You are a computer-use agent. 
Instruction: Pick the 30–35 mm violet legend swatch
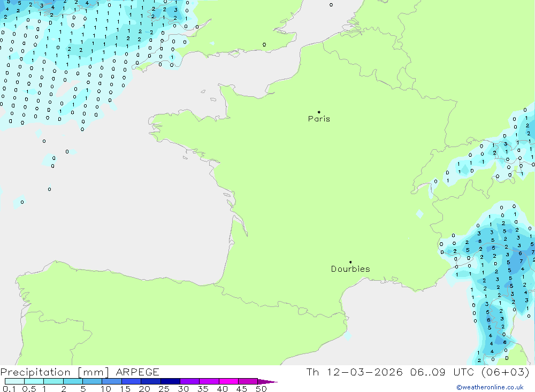[189, 381]
